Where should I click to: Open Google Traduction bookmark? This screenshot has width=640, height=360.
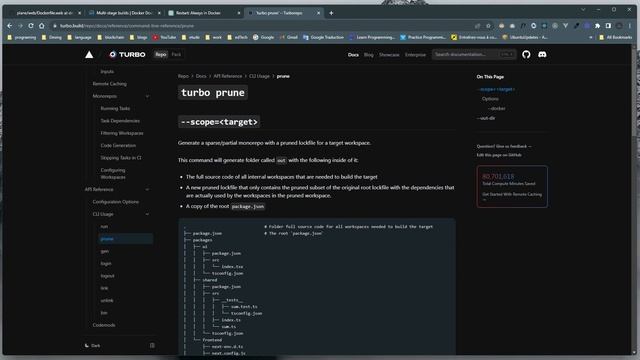(x=323, y=37)
